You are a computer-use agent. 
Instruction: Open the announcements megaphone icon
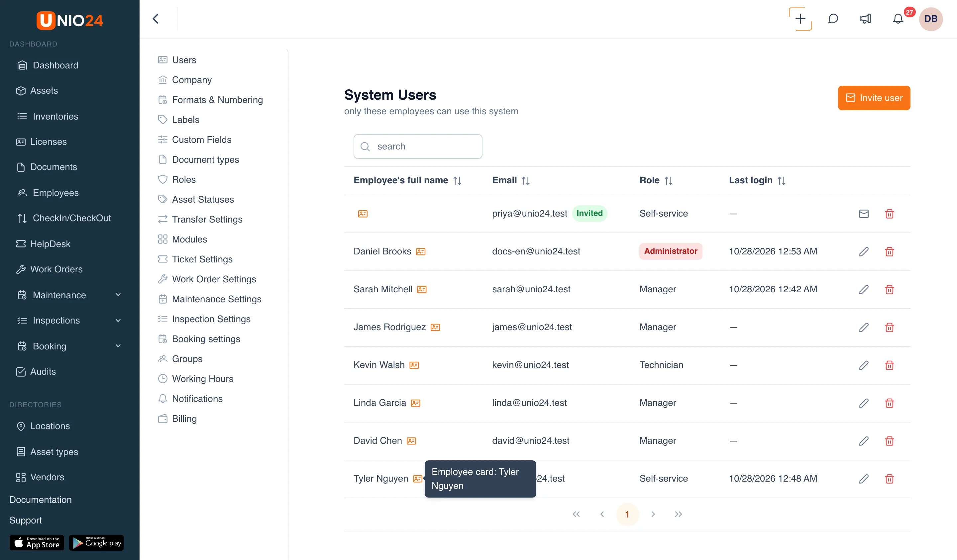click(x=866, y=19)
